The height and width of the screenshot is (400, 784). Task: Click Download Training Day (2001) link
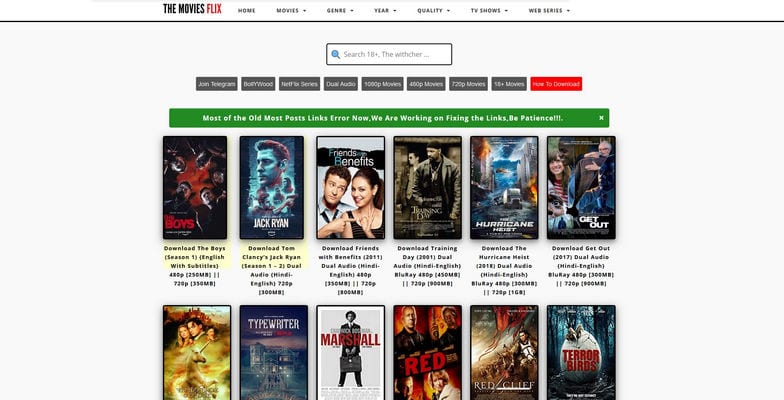(428, 266)
